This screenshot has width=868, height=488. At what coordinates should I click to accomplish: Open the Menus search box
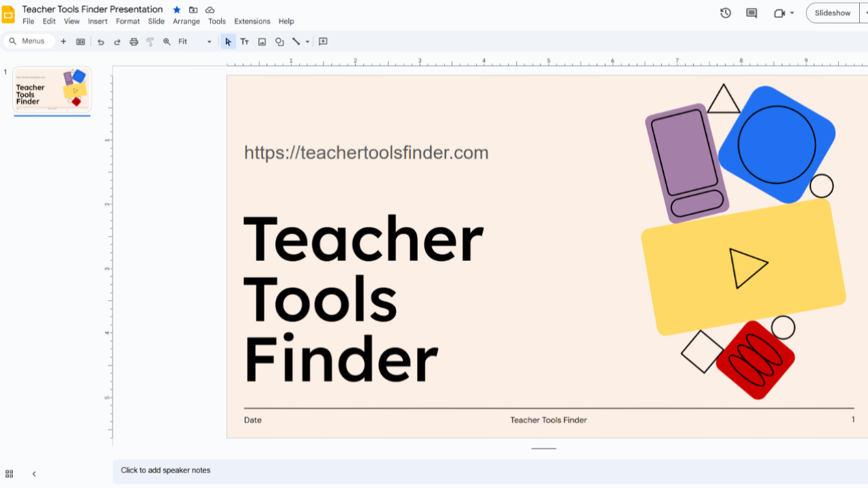coord(28,41)
